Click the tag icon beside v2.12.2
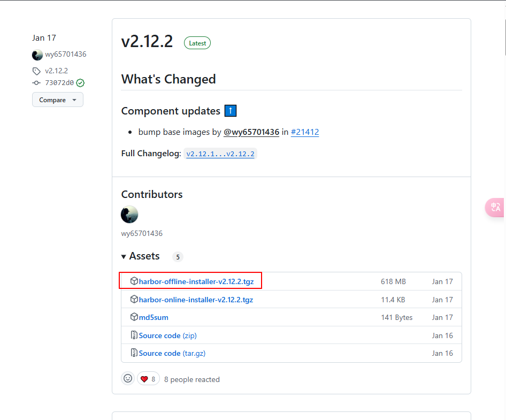Viewport: 506px width, 420px height. pos(36,71)
